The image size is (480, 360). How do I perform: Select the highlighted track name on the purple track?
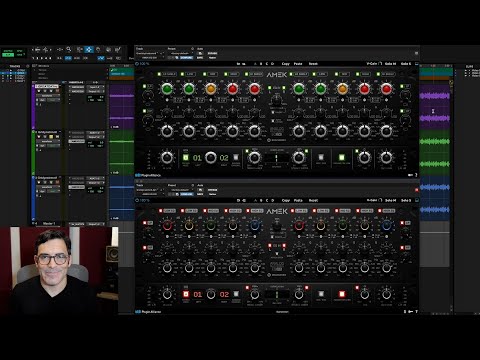[47, 86]
